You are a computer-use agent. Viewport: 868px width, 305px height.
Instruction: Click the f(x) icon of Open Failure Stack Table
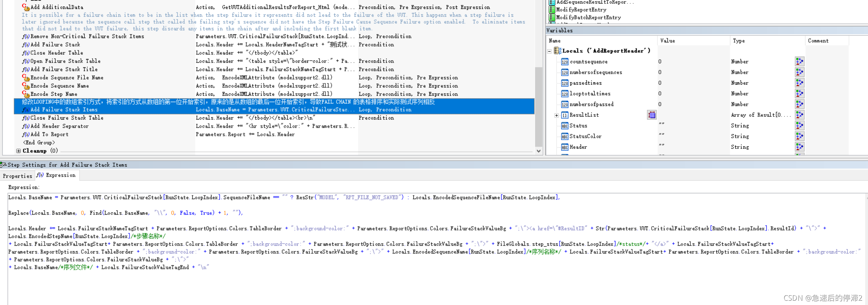pos(26,61)
